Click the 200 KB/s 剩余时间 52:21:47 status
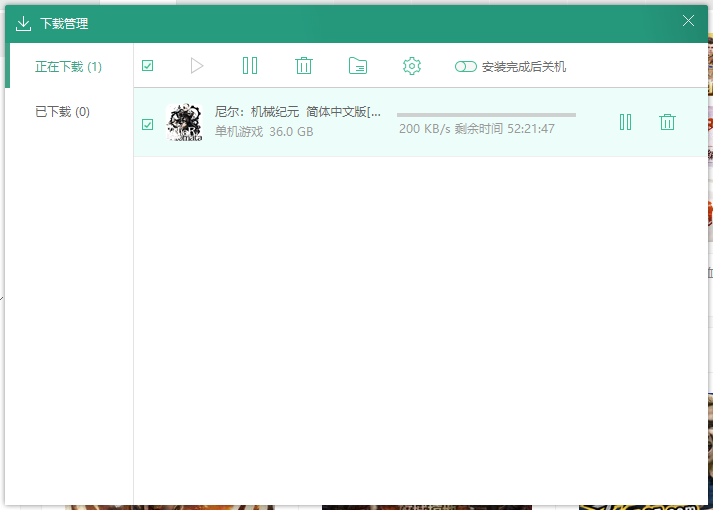 (x=477, y=129)
